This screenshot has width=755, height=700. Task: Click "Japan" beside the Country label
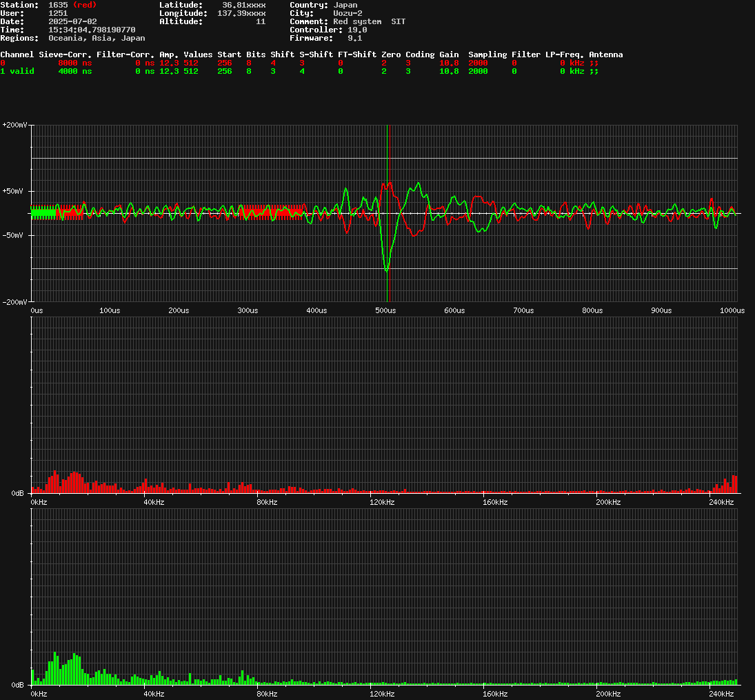point(345,5)
